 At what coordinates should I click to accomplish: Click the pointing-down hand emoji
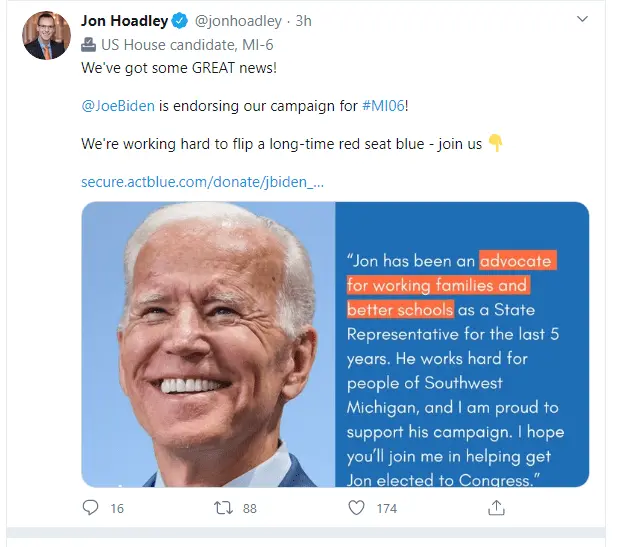click(x=495, y=143)
